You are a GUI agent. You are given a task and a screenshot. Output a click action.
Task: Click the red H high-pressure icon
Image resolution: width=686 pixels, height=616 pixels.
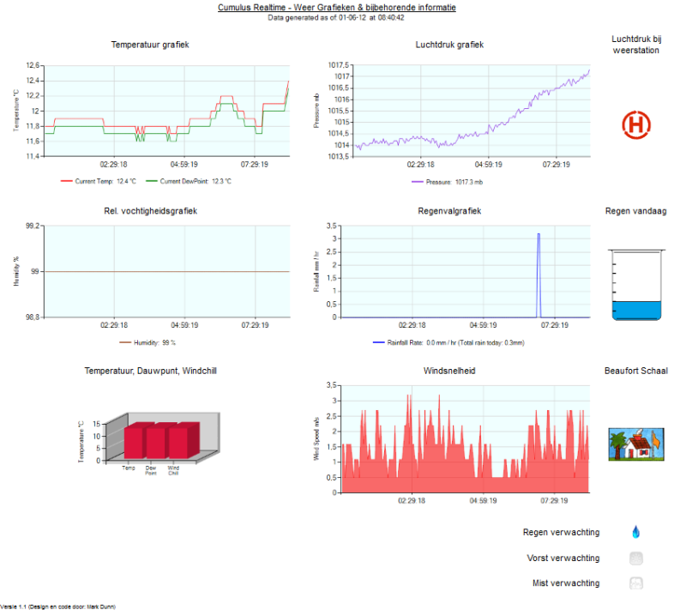[635, 125]
